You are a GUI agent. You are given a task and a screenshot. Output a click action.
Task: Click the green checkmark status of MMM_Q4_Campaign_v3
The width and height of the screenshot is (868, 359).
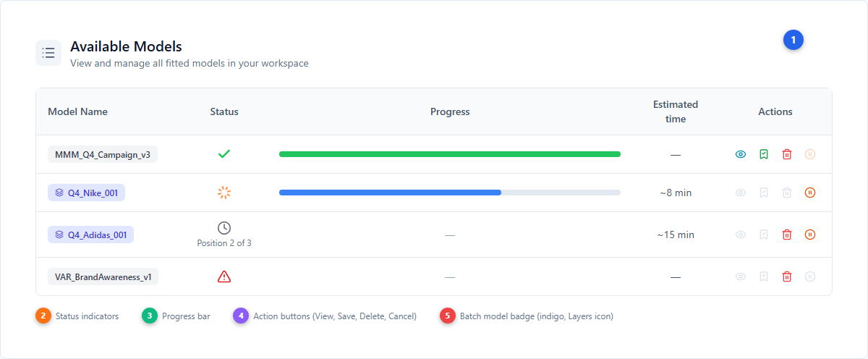tap(224, 154)
